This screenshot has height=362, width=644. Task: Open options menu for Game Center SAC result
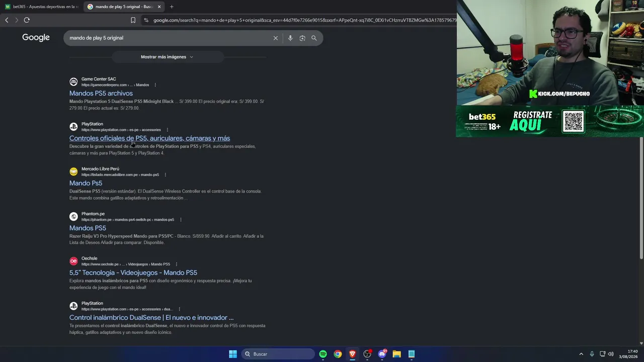155,85
